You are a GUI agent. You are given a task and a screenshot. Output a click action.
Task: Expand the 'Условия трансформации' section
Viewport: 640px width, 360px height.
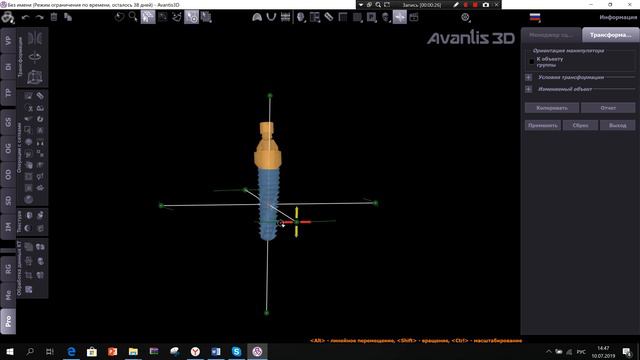(x=529, y=77)
